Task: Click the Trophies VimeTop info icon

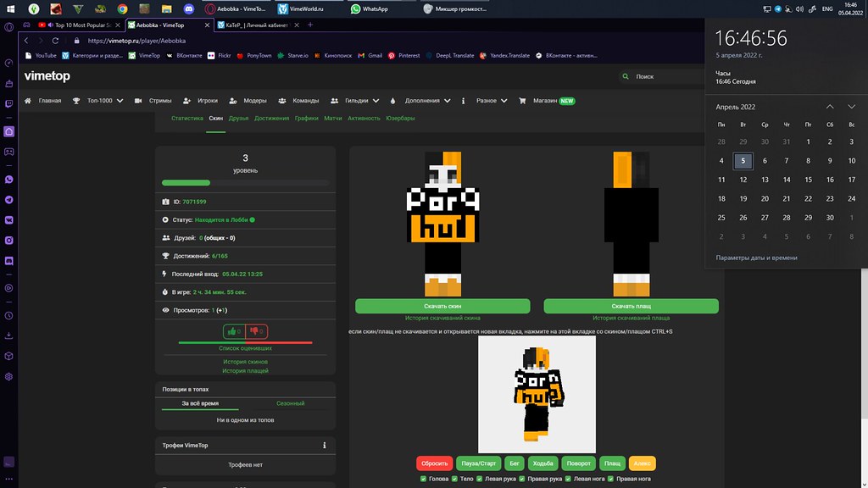Action: click(x=324, y=445)
